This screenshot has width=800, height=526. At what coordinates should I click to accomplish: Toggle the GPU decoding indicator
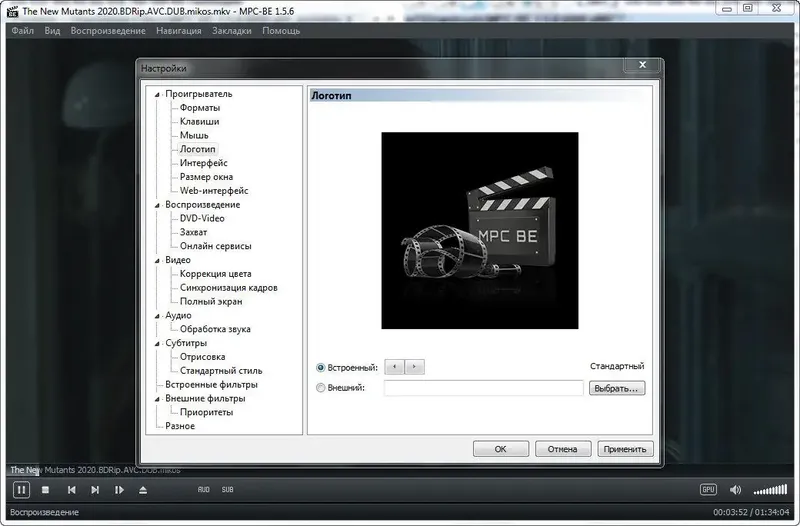tap(708, 489)
